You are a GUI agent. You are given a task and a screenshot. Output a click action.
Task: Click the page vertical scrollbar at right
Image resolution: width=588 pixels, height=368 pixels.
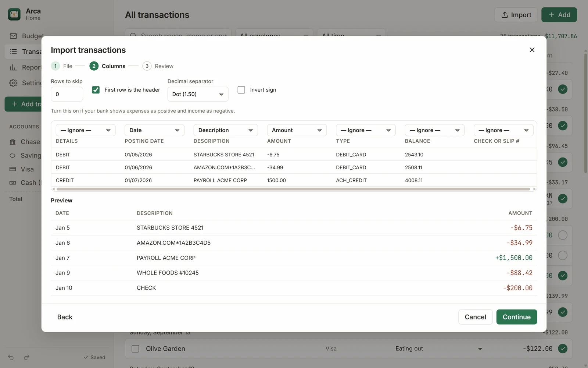(x=585, y=113)
